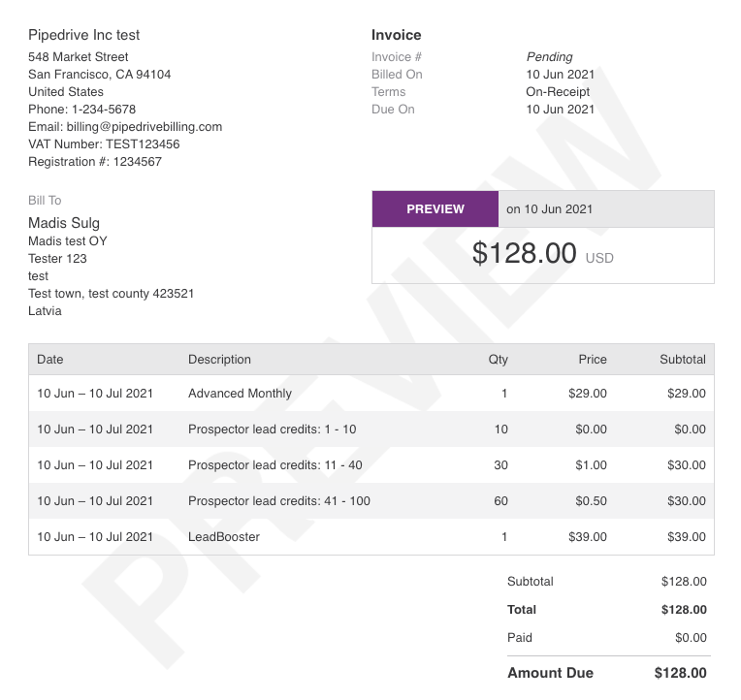Viewport: 741px width, 700px height.
Task: Click the On-Receipt terms value
Action: click(x=558, y=92)
